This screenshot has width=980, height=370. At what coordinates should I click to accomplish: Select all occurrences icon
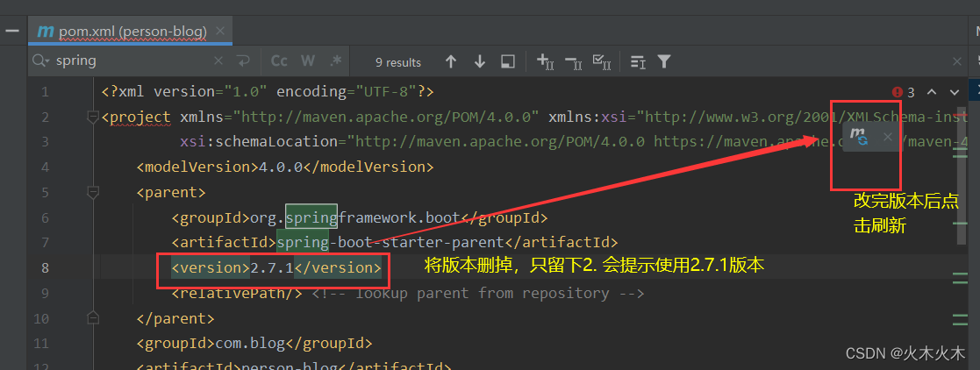click(x=601, y=61)
